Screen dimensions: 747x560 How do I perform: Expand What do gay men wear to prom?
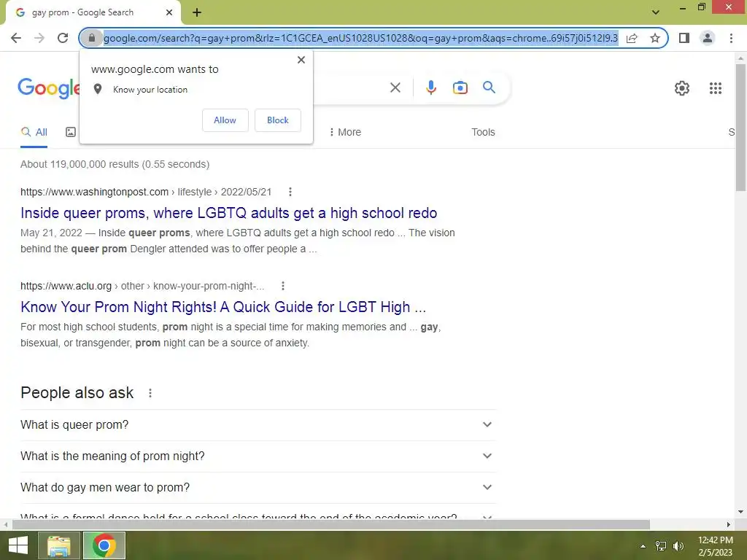pos(258,488)
